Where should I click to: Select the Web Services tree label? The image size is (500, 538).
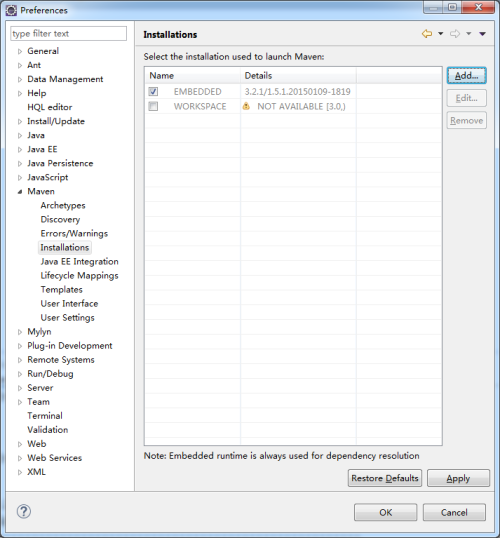point(55,458)
